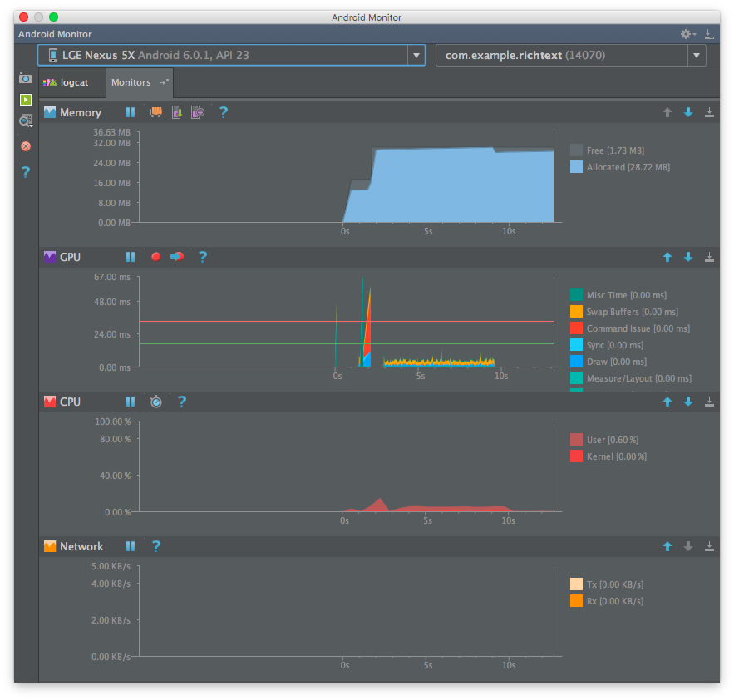Open the gear settings menu in Android Monitor

pos(687,34)
